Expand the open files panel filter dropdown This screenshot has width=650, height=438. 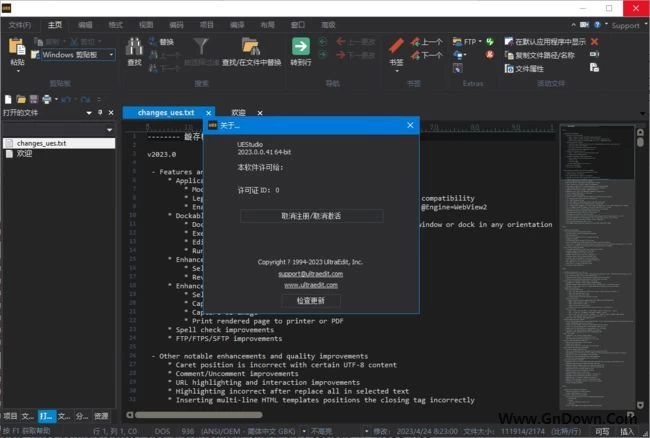click(x=108, y=130)
